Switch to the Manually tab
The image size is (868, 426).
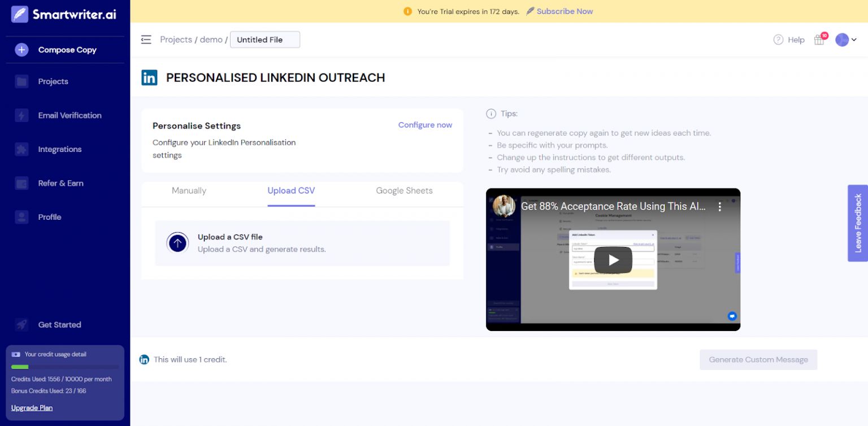click(189, 191)
